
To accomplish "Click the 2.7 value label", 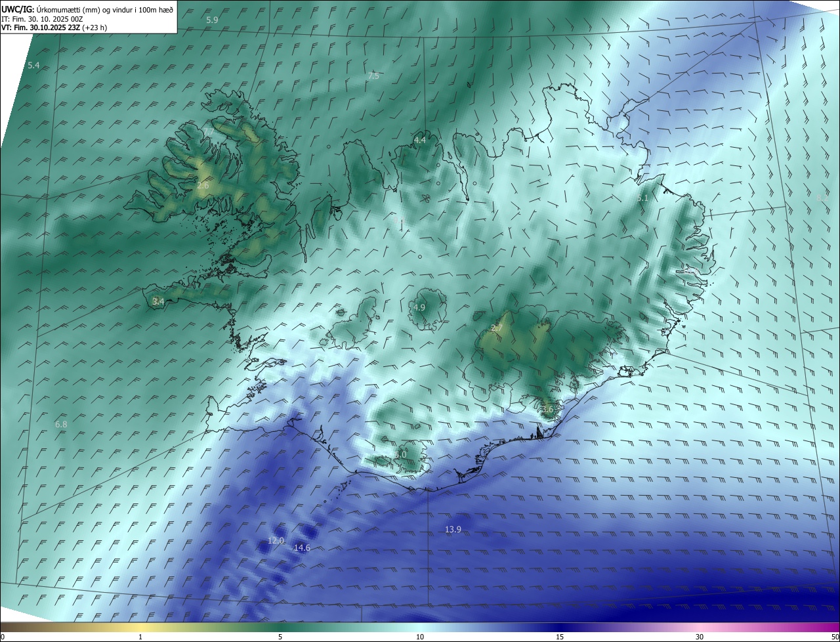I will point(497,328).
